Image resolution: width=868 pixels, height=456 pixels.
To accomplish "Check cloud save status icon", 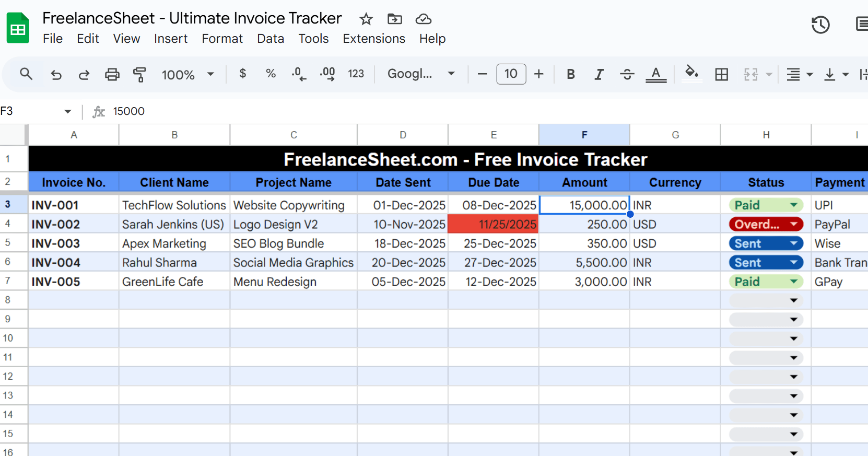I will click(423, 19).
